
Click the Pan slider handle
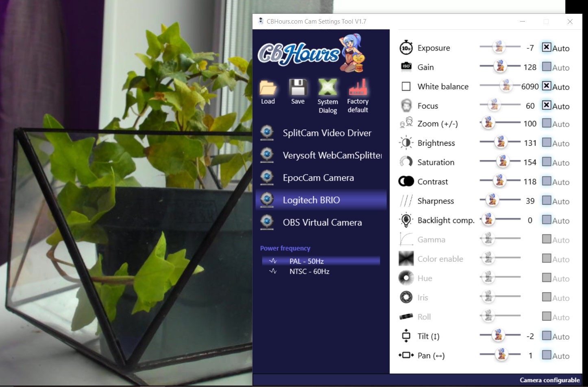tap(501, 355)
